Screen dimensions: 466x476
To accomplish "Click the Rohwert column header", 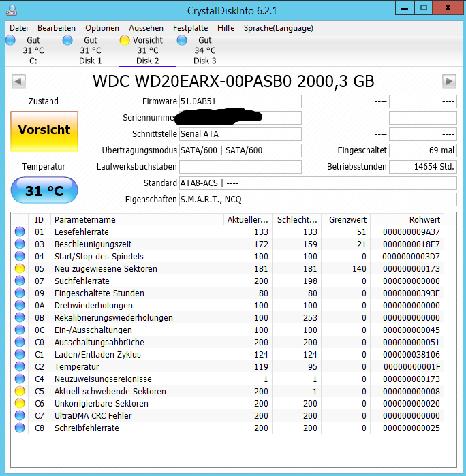I will coord(407,219).
